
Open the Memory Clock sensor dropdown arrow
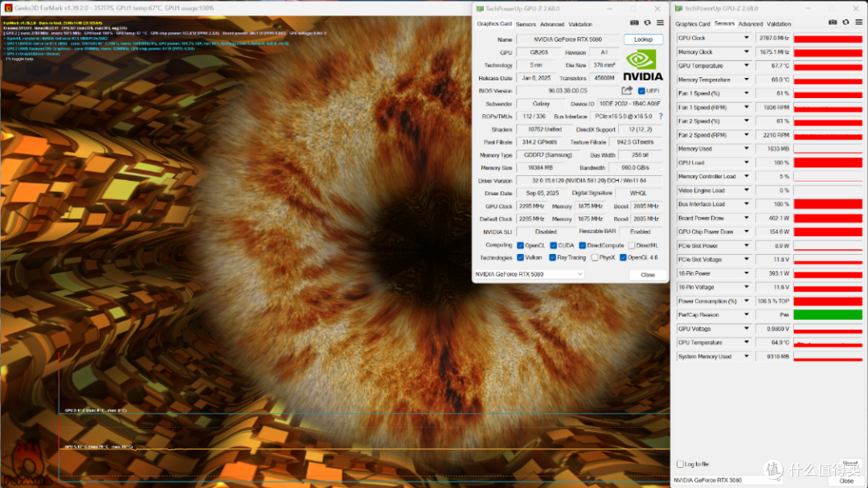click(x=746, y=51)
